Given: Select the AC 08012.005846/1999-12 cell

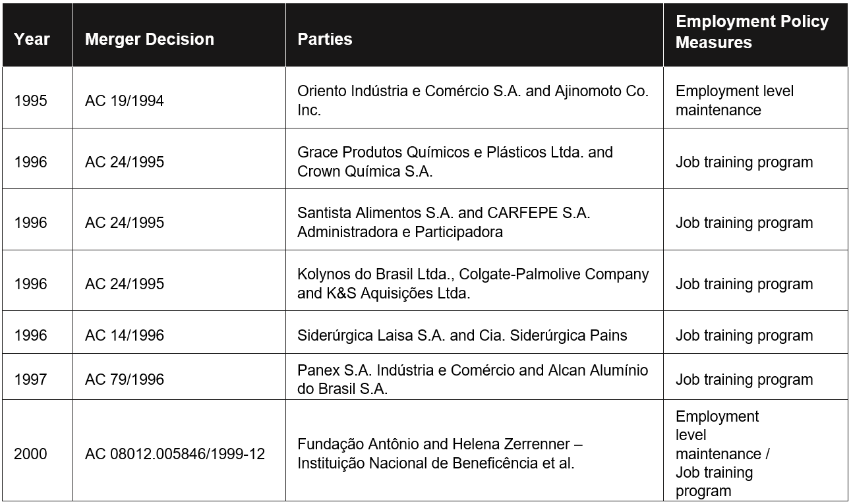Looking at the screenshot, I should click(179, 451).
